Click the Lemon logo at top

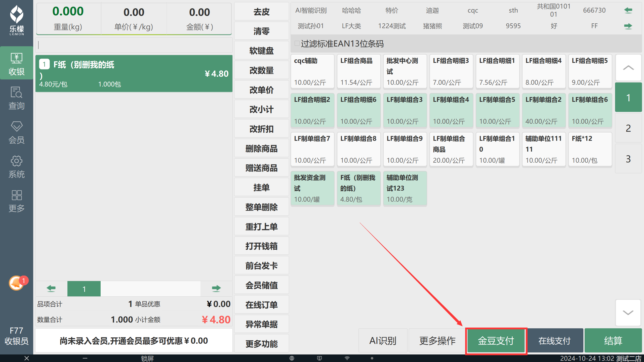coord(17,20)
